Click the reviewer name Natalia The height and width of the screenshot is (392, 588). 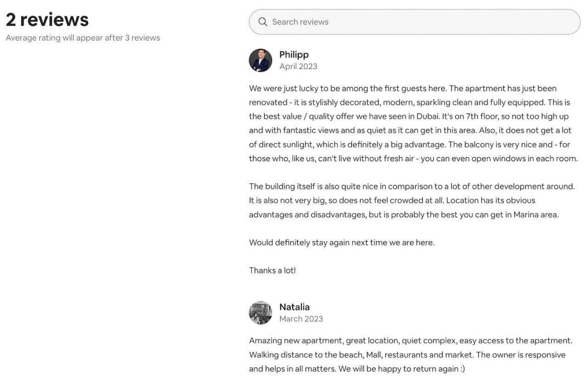coord(294,307)
